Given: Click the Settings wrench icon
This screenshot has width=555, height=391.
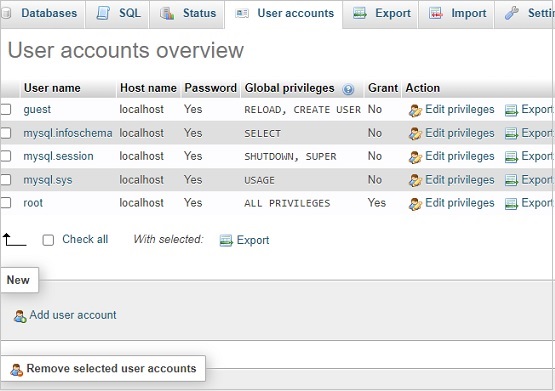Looking at the screenshot, I should 511,13.
